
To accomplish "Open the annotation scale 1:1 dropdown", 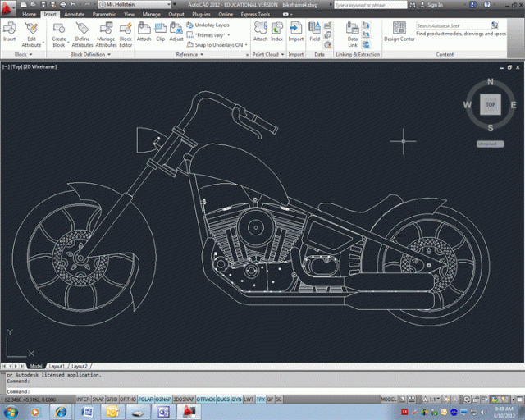I will coord(432,399).
